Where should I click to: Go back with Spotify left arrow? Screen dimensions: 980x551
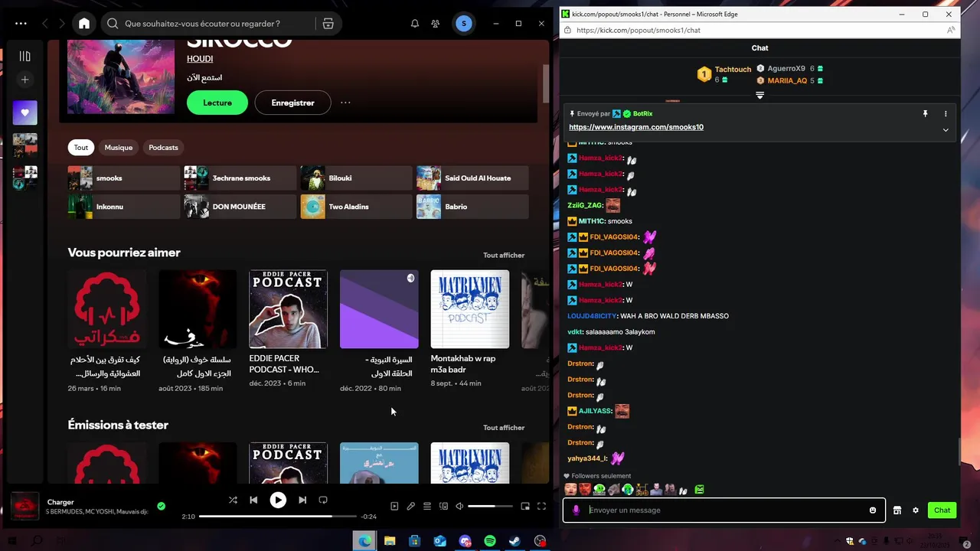[45, 24]
